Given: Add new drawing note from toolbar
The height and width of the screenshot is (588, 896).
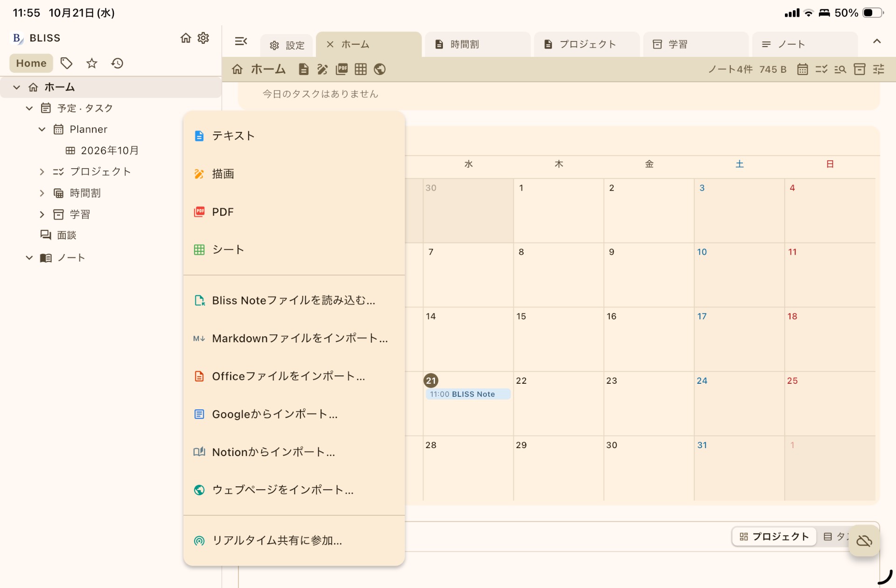Looking at the screenshot, I should click(x=322, y=69).
